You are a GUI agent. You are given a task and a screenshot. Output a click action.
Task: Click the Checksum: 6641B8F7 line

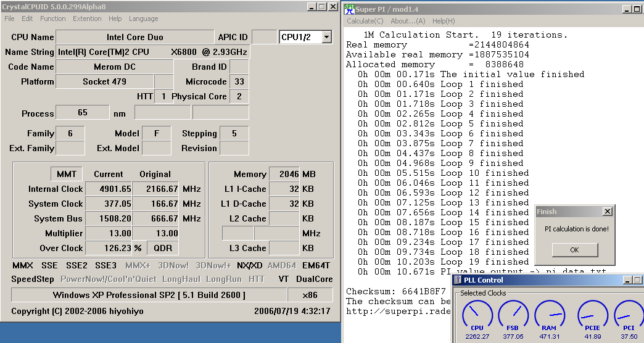pos(395,291)
